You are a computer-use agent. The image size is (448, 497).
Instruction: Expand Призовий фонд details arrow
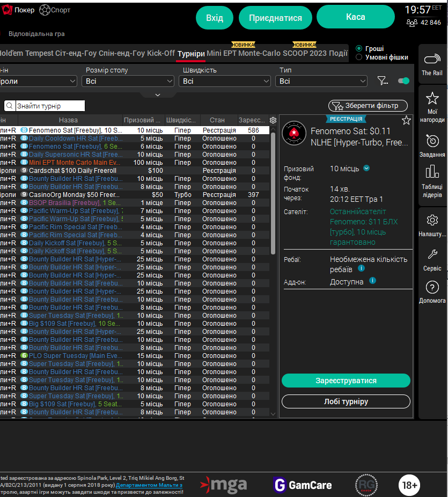click(x=366, y=169)
